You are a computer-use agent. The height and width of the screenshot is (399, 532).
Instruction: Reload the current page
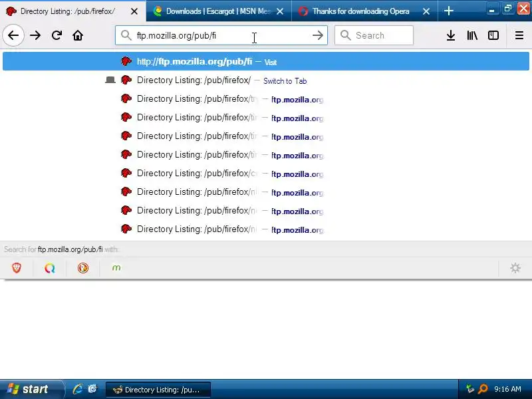pos(57,35)
